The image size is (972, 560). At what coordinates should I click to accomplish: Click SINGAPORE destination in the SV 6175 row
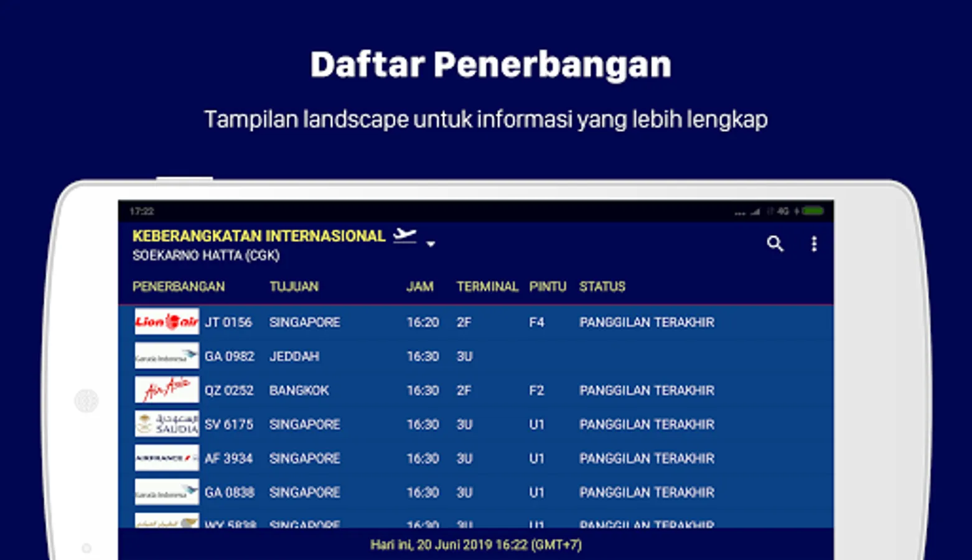point(305,424)
